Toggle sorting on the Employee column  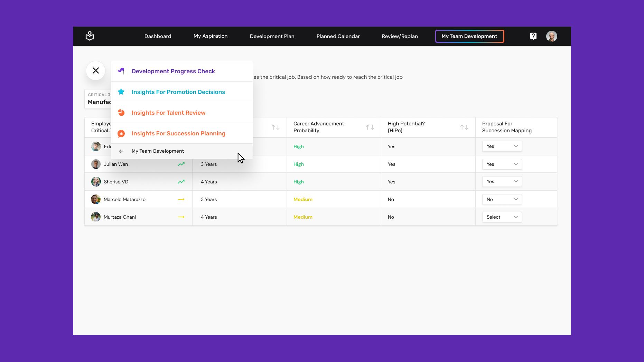pos(276,127)
